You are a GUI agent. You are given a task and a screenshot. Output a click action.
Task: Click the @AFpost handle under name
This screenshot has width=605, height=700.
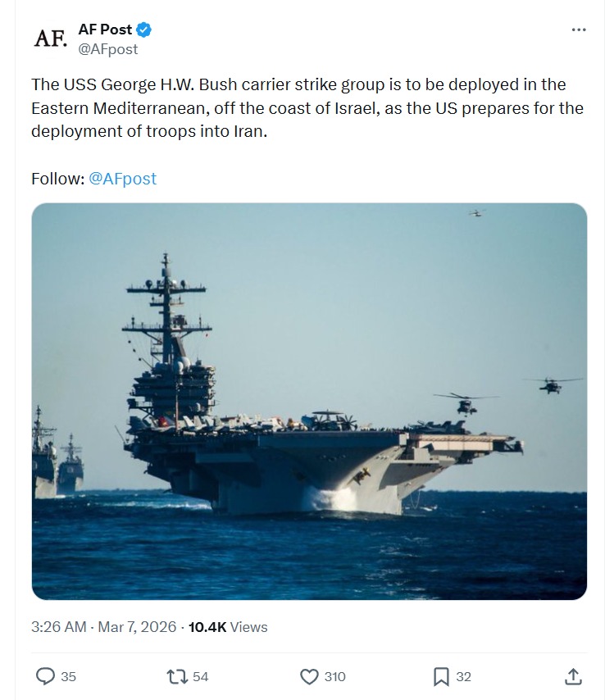[107, 49]
